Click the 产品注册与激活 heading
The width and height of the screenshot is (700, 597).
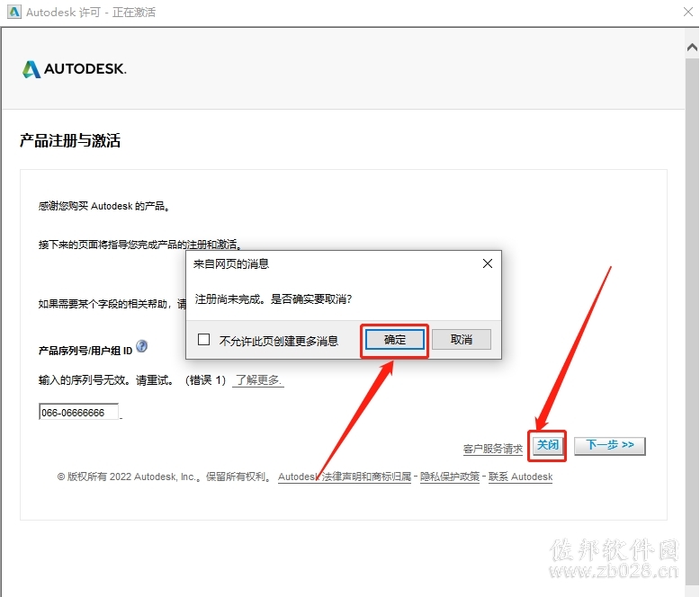click(70, 140)
